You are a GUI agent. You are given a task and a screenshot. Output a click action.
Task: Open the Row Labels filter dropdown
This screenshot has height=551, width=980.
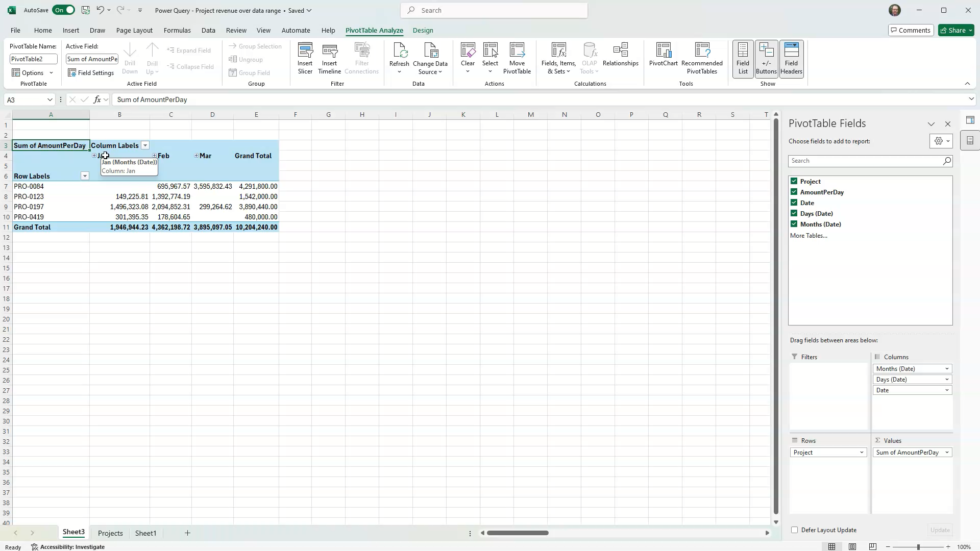pos(85,176)
